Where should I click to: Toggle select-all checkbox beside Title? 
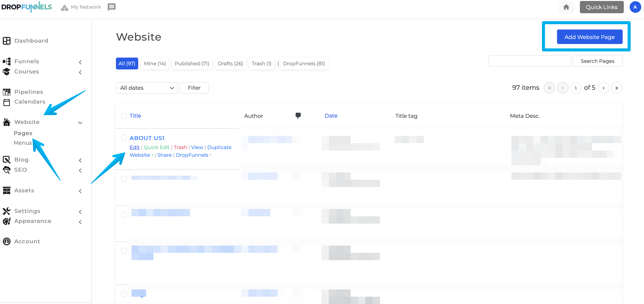point(124,116)
